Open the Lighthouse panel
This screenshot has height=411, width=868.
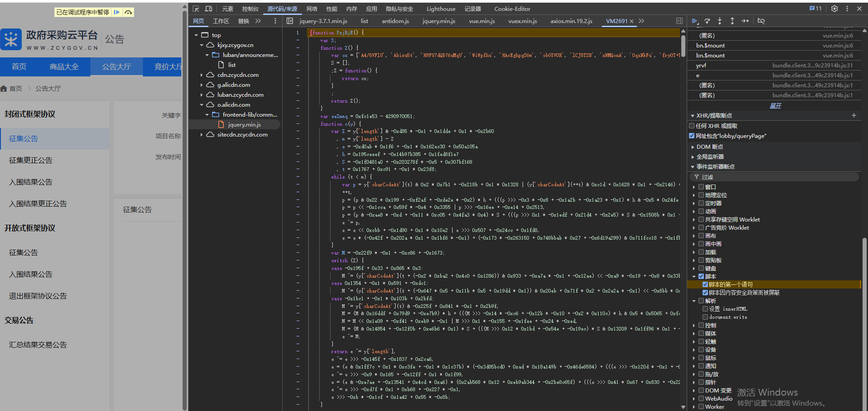(441, 9)
